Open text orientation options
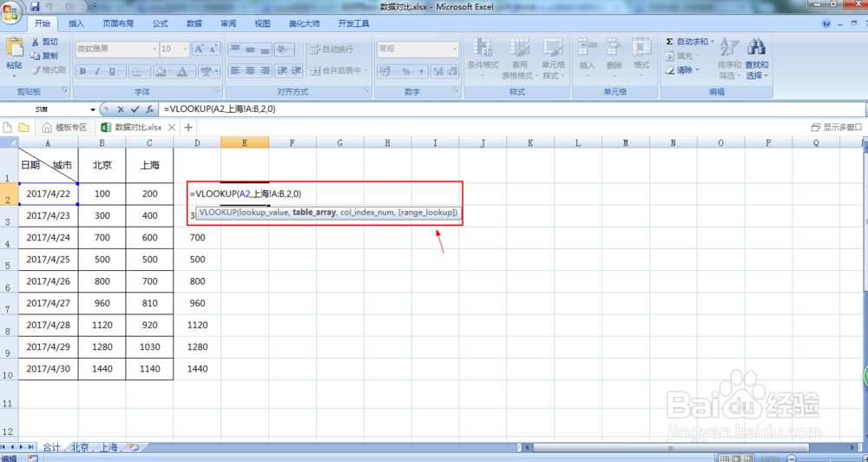The image size is (868, 462). pyautogui.click(x=284, y=49)
